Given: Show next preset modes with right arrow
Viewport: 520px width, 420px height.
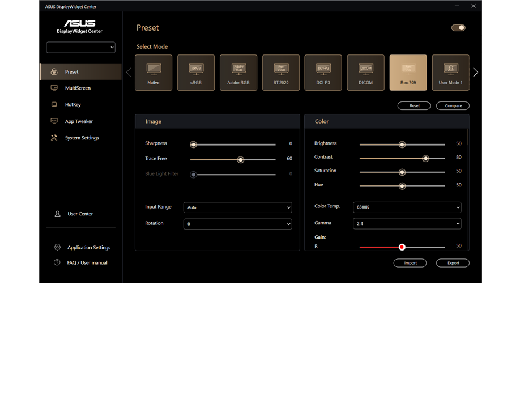Looking at the screenshot, I should click(476, 73).
